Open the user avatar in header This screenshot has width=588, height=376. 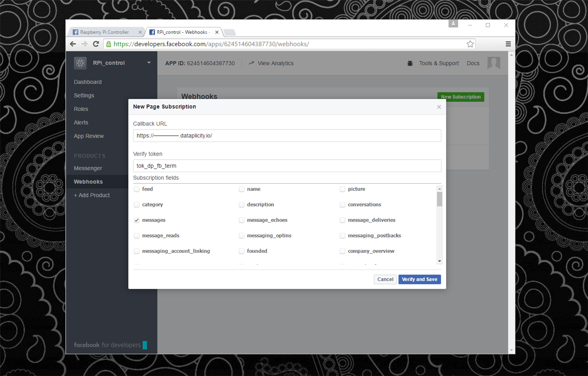click(494, 63)
